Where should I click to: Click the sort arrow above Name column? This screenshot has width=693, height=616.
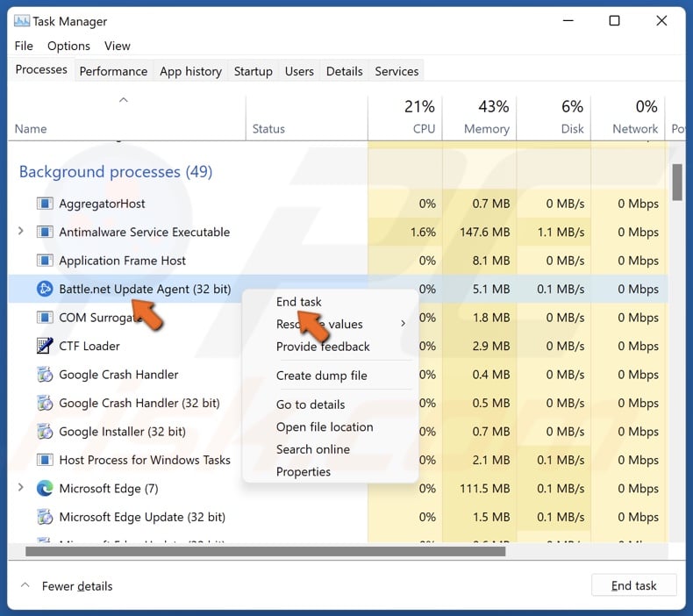point(124,100)
